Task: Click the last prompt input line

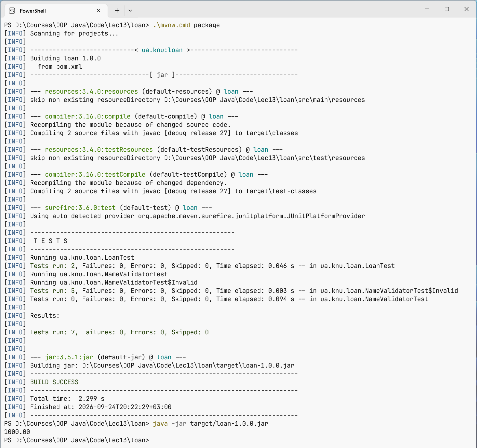Action: coord(79,440)
